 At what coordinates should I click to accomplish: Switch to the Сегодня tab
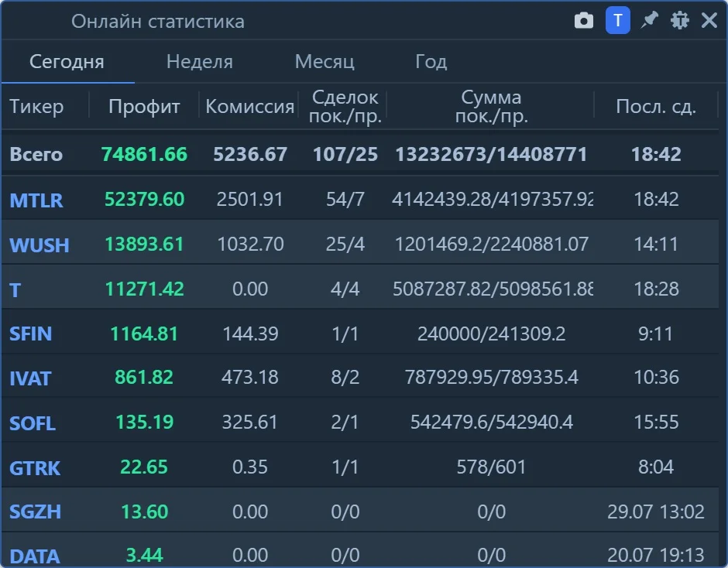click(67, 62)
